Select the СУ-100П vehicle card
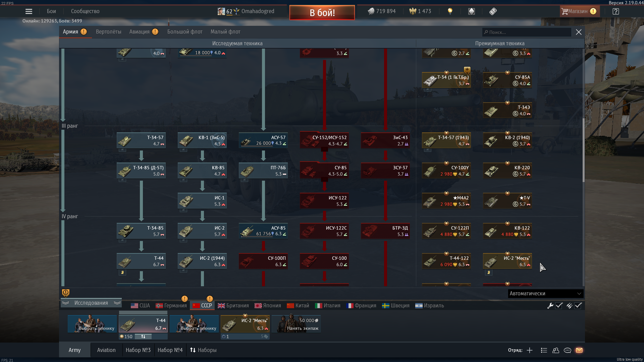This screenshot has width=644, height=362. pyautogui.click(x=263, y=261)
